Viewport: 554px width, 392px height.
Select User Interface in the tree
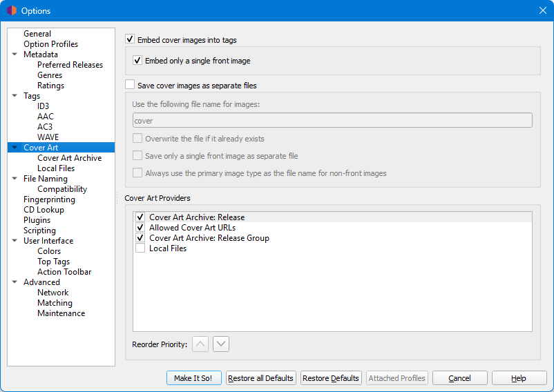tap(48, 241)
